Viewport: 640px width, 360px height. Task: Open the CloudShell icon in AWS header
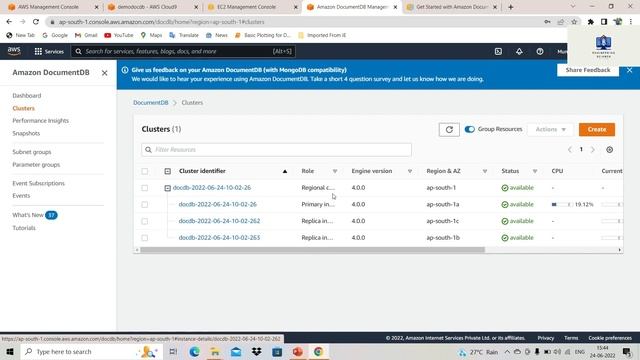[498, 51]
